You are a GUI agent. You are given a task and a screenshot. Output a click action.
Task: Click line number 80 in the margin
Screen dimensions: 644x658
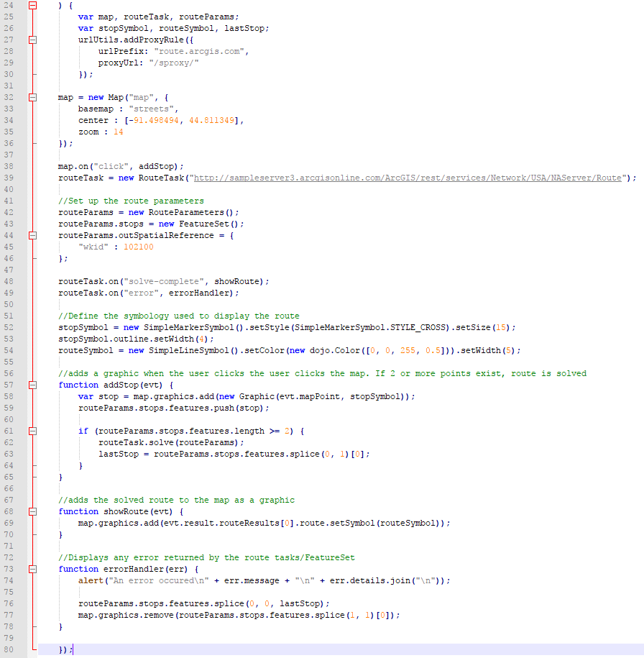(x=9, y=649)
